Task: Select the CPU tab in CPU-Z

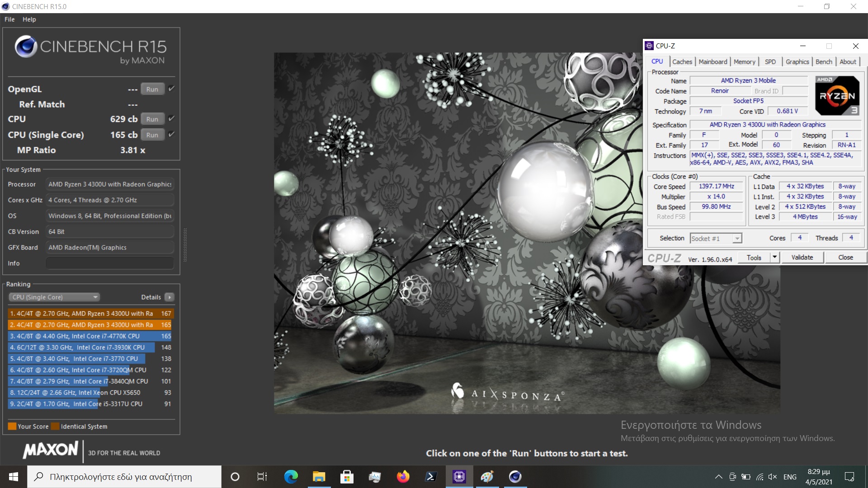Action: coord(657,61)
